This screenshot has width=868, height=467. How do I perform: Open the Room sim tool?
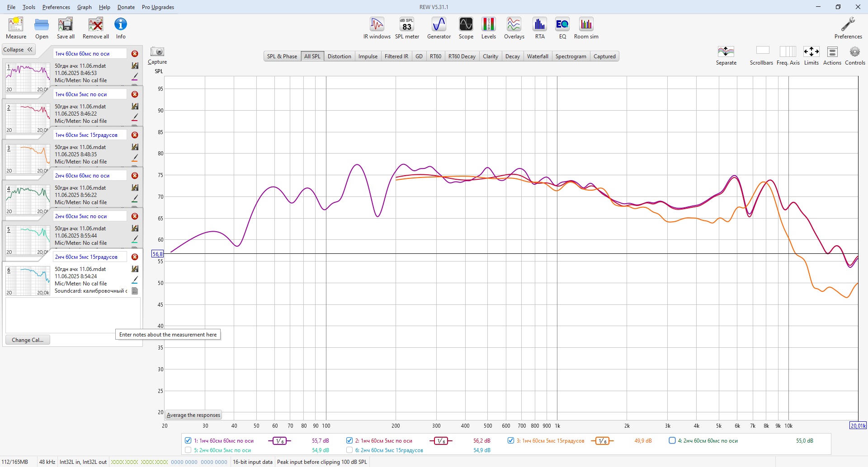tap(586, 28)
